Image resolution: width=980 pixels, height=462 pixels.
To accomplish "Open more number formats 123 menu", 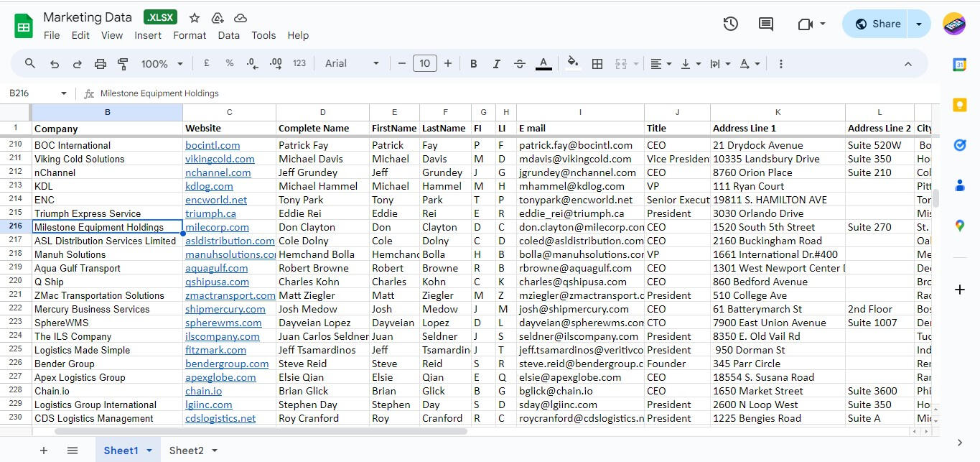I will 299,63.
